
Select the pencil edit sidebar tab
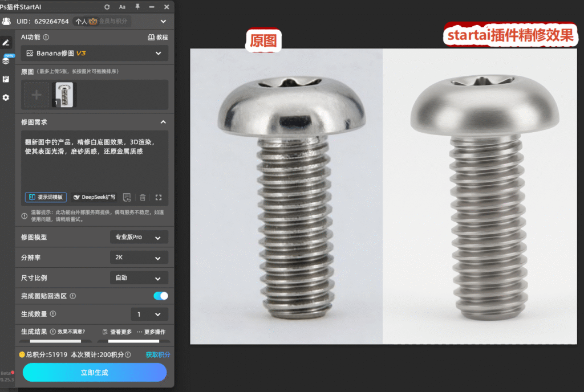coord(6,42)
